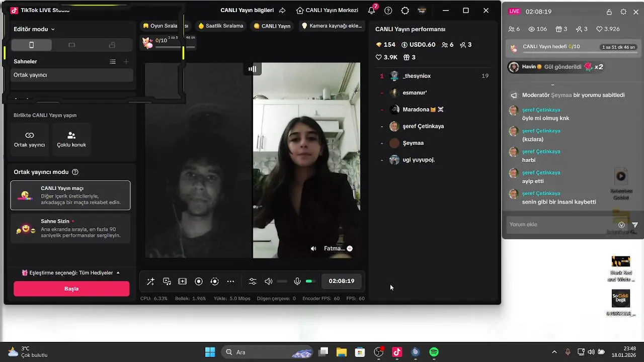
Task: Open the media and music icon
Action: [167, 282]
